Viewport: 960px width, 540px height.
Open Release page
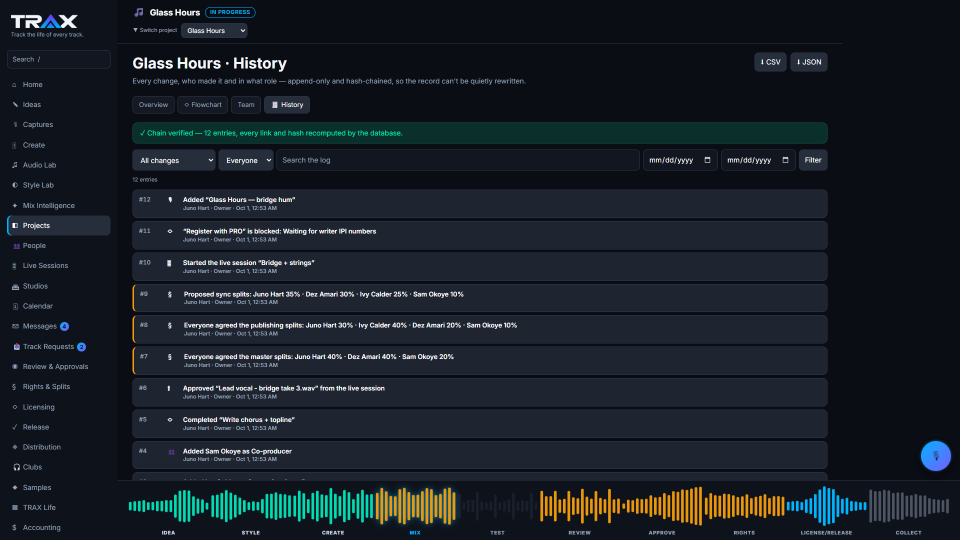point(58,427)
